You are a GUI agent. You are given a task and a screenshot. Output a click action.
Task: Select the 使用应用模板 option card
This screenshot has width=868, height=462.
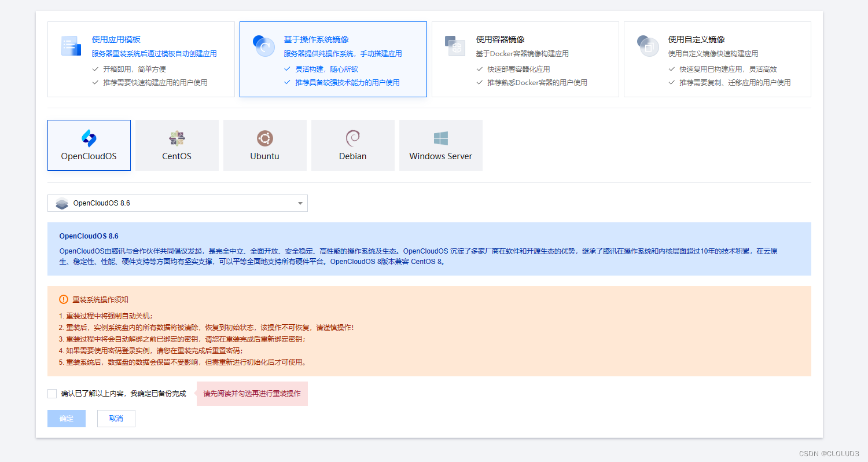(x=141, y=59)
